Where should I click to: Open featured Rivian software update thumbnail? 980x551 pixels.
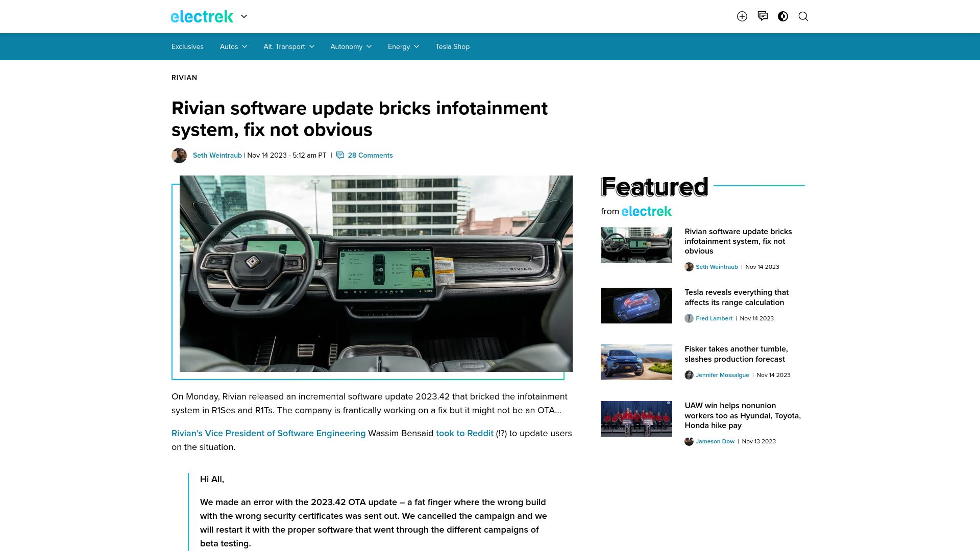point(636,245)
